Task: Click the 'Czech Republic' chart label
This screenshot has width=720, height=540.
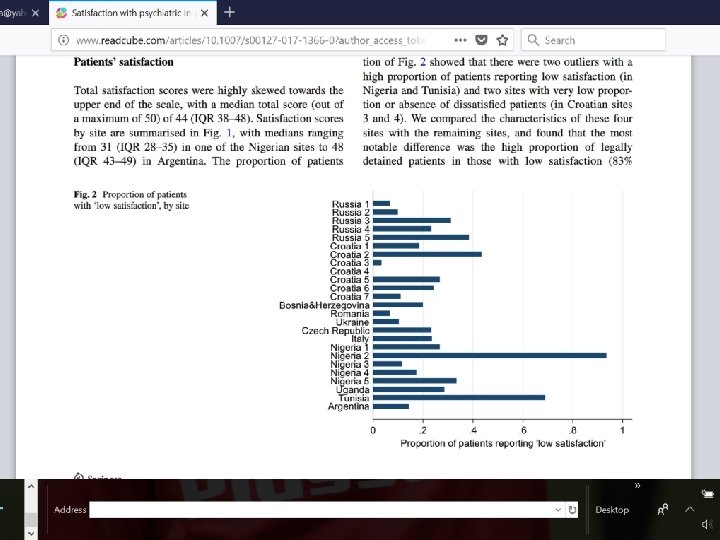Action: click(335, 331)
